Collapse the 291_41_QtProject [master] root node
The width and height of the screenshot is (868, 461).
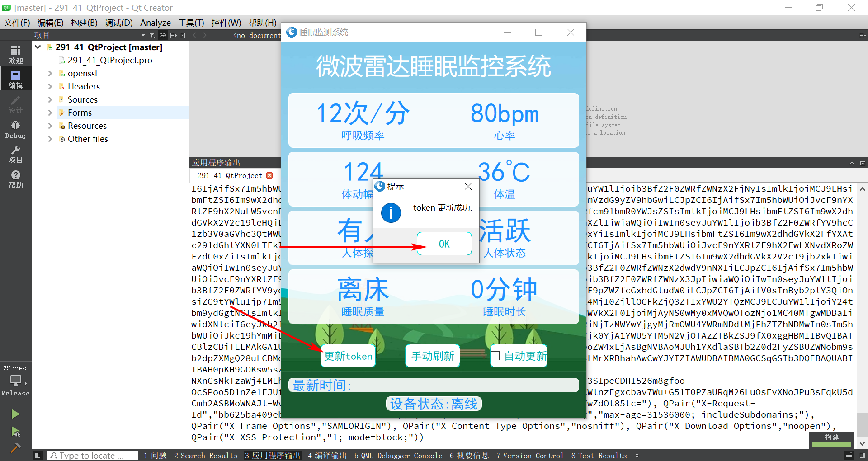click(x=38, y=47)
